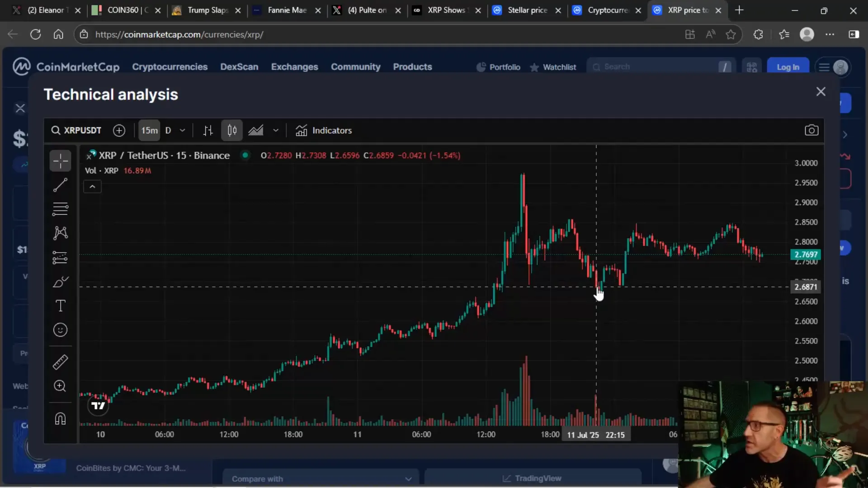The image size is (868, 488).
Task: Open the Exchanges menu
Action: click(x=294, y=67)
